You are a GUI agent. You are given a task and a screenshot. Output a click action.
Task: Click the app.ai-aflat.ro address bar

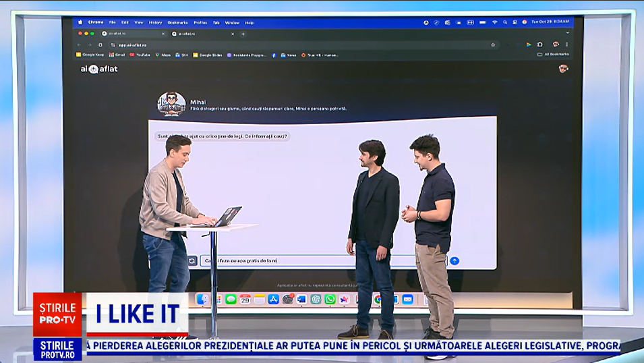tap(303, 45)
